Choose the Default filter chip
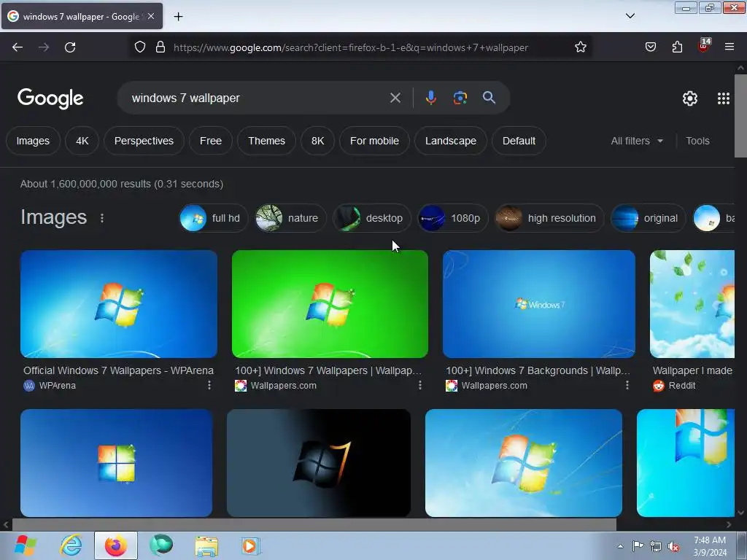This screenshot has width=747, height=560. (519, 141)
